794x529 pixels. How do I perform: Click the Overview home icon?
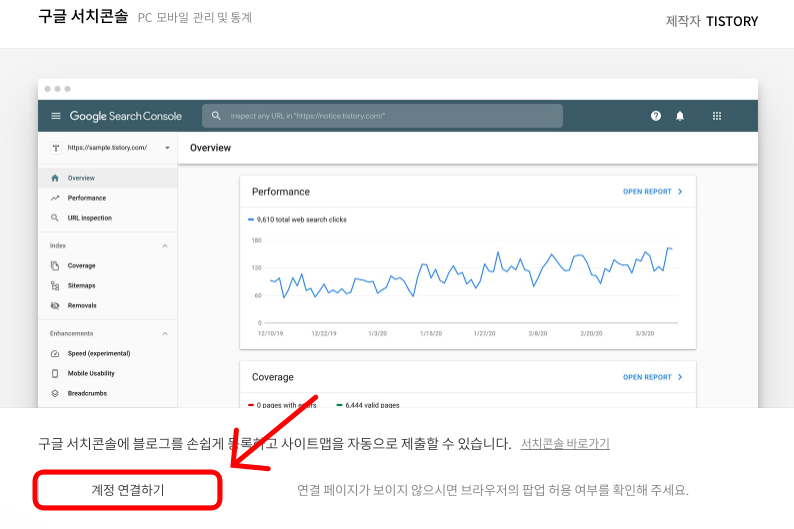click(x=55, y=178)
